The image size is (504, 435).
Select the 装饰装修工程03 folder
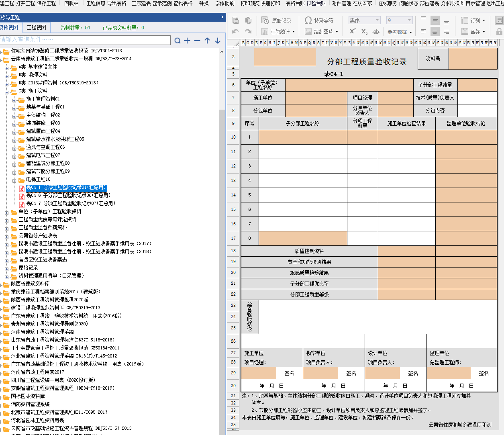(43, 123)
